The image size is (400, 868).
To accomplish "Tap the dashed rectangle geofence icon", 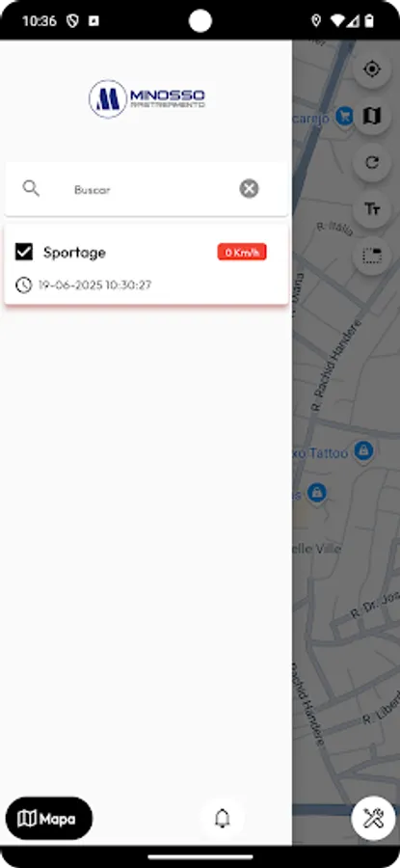I will [x=372, y=256].
